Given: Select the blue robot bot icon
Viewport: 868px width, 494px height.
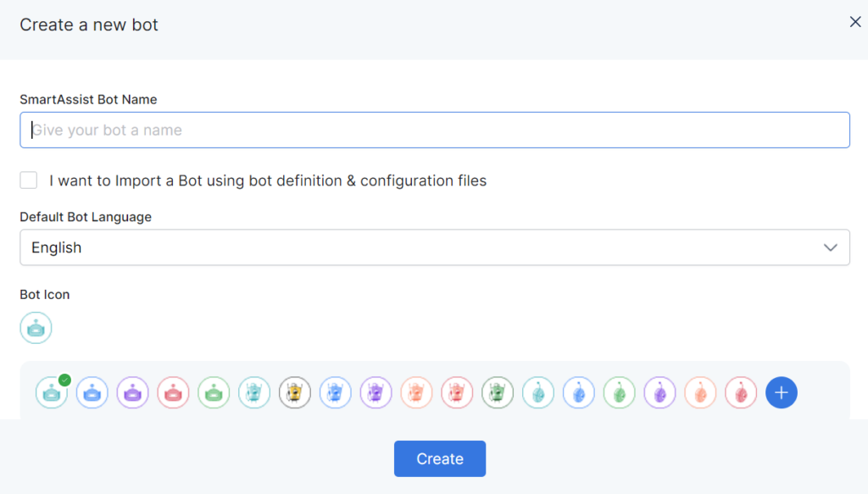Looking at the screenshot, I should click(x=92, y=392).
